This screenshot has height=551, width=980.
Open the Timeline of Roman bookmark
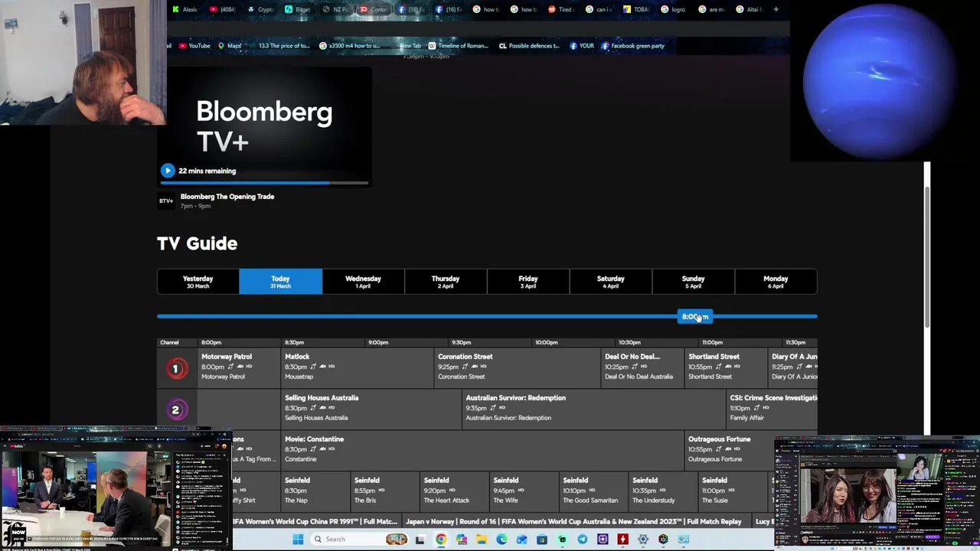click(458, 46)
